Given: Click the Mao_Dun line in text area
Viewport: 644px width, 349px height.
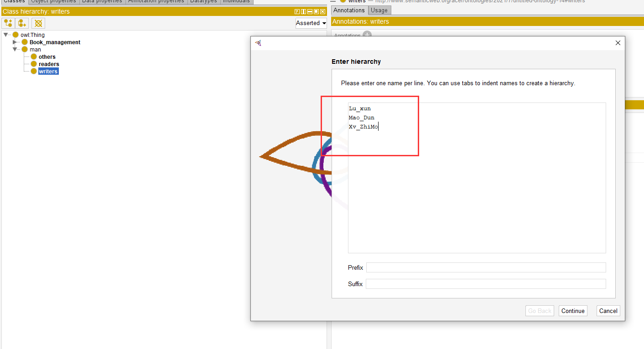Looking at the screenshot, I should 361,118.
